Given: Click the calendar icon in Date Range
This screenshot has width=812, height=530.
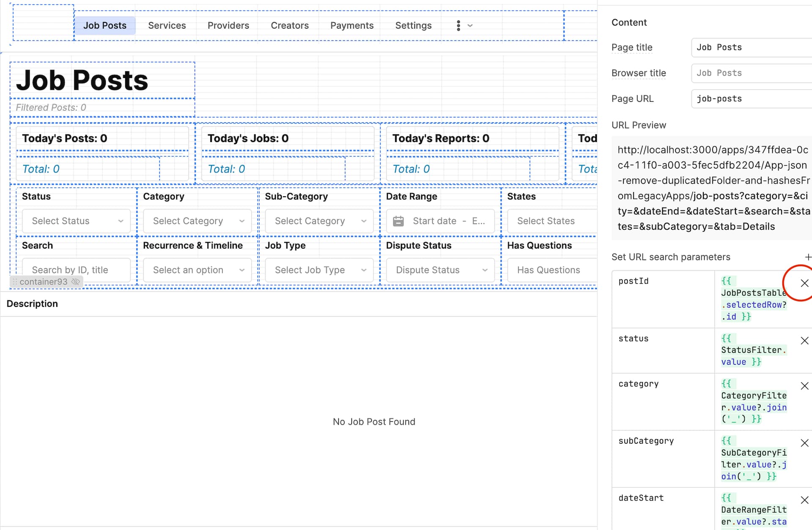Looking at the screenshot, I should pos(398,221).
